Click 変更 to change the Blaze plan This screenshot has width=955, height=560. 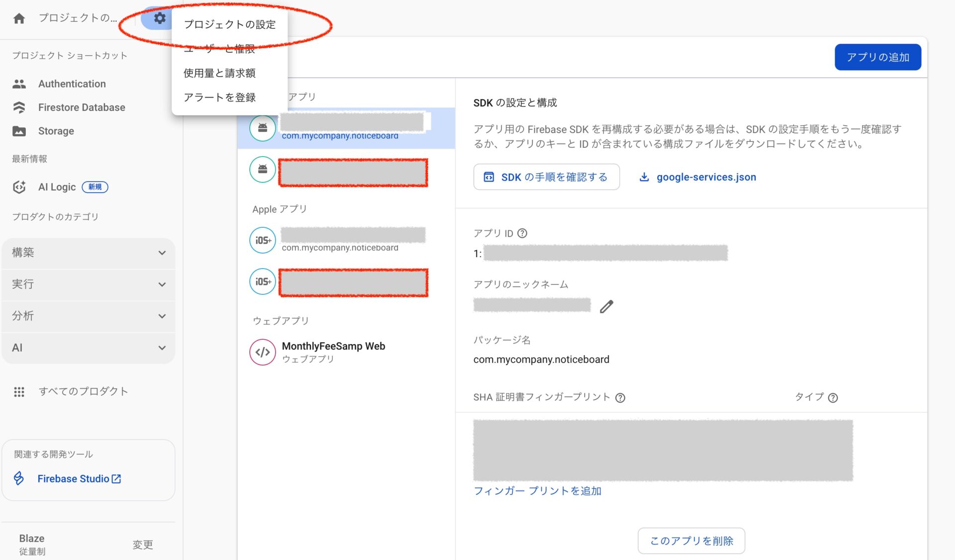[143, 545]
